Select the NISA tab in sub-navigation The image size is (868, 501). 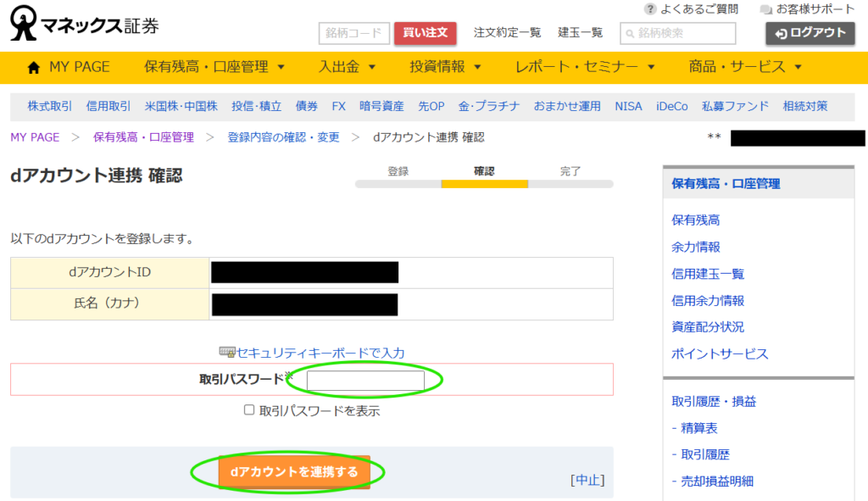pyautogui.click(x=628, y=106)
